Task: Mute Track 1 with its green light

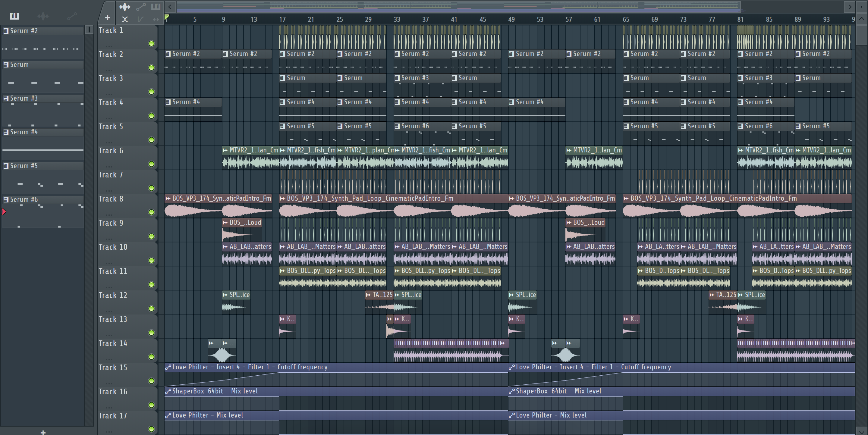Action: [x=152, y=43]
